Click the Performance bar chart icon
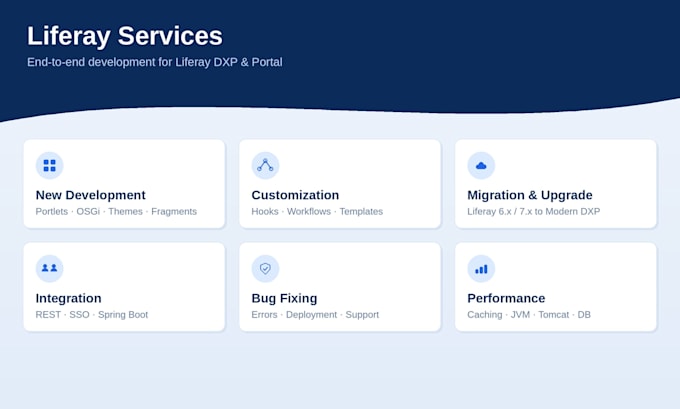The width and height of the screenshot is (680, 409). pyautogui.click(x=481, y=268)
